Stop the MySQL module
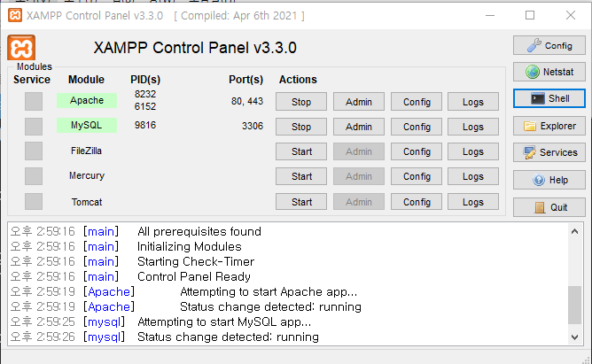The image size is (592, 364). 301,127
